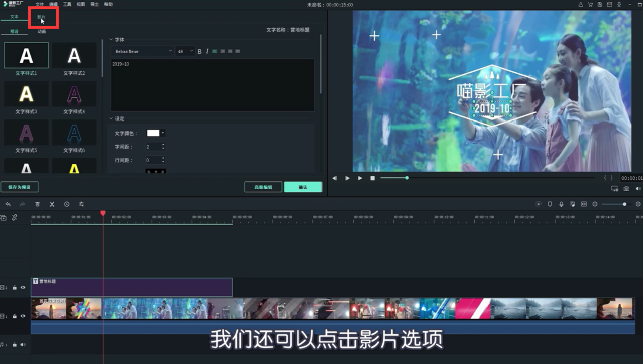The image size is (643, 364).
Task: Open the font size 48 dropdown
Action: pyautogui.click(x=185, y=51)
